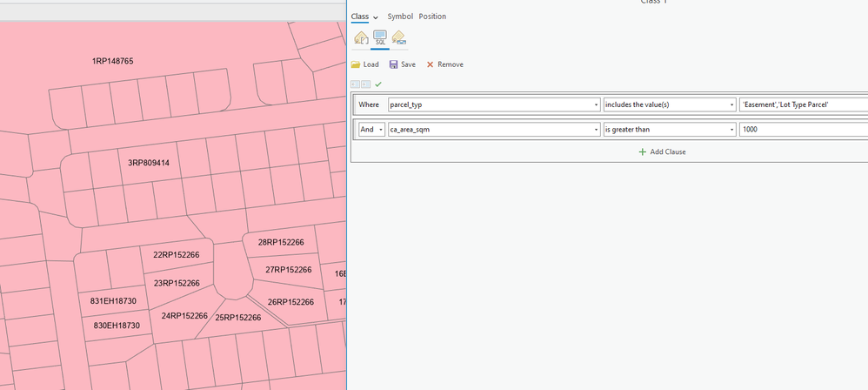Click the green verify checkmark
The image size is (868, 390).
click(378, 84)
